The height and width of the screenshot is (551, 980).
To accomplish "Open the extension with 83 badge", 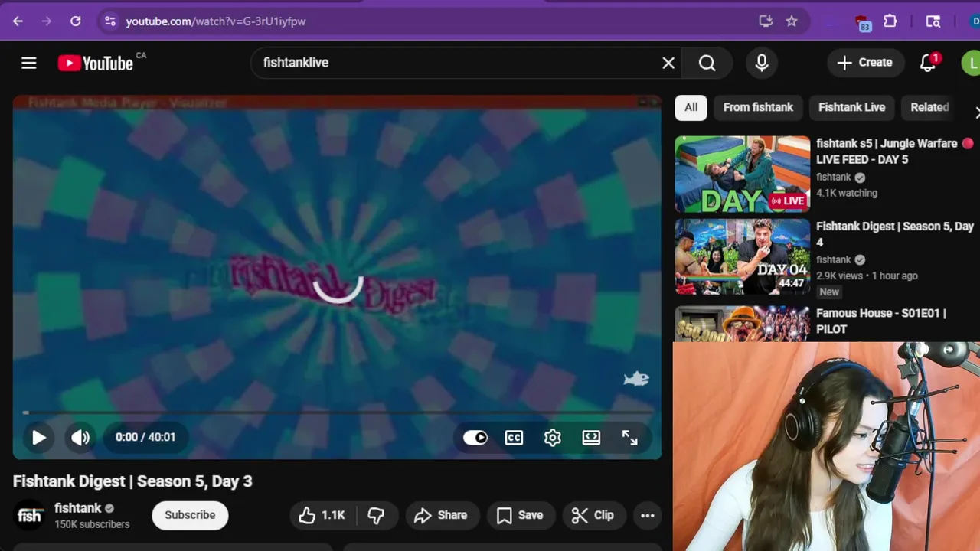I will coord(863,22).
